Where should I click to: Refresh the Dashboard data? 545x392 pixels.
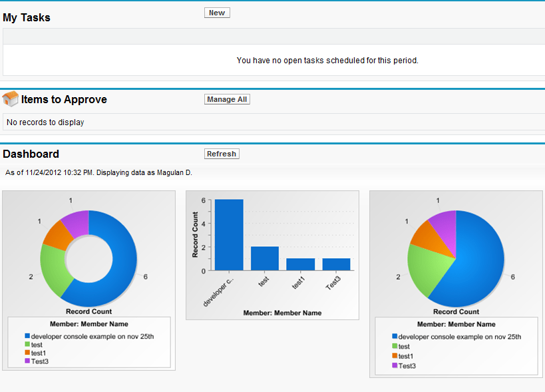[x=221, y=154]
